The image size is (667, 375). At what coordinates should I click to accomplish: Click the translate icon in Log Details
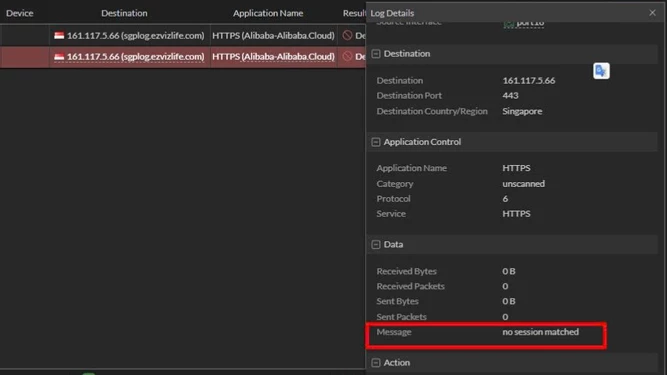pos(601,71)
